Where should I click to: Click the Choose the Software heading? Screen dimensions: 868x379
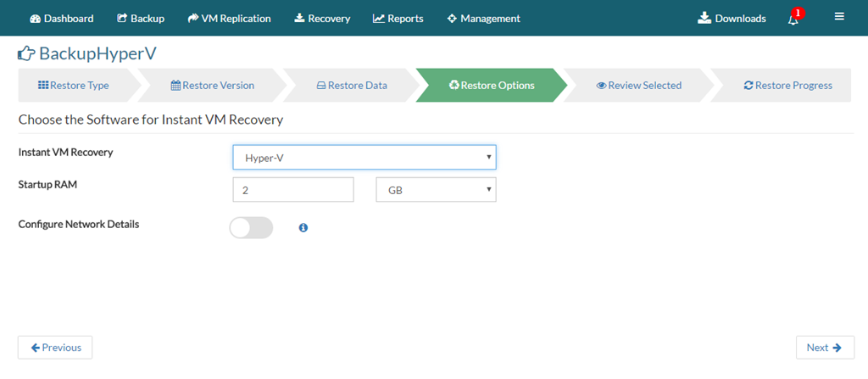coord(151,120)
